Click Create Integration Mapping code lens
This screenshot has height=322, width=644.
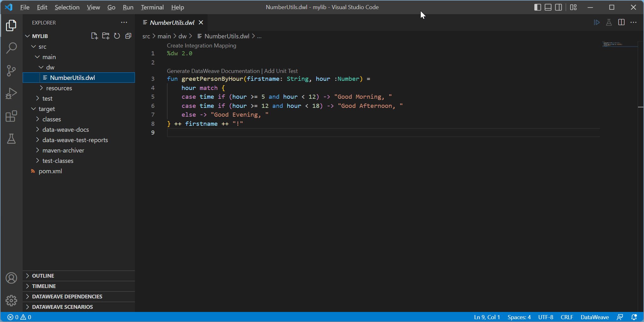202,46
